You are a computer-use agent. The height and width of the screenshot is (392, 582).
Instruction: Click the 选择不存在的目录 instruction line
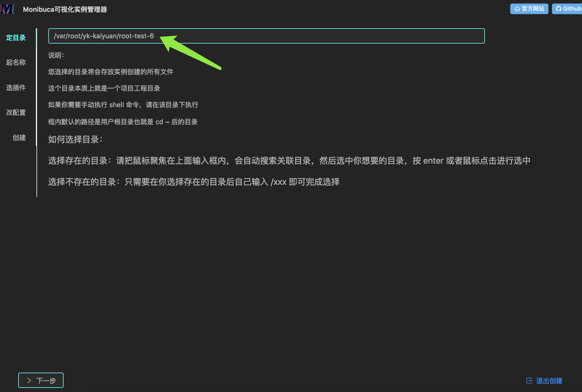[194, 182]
